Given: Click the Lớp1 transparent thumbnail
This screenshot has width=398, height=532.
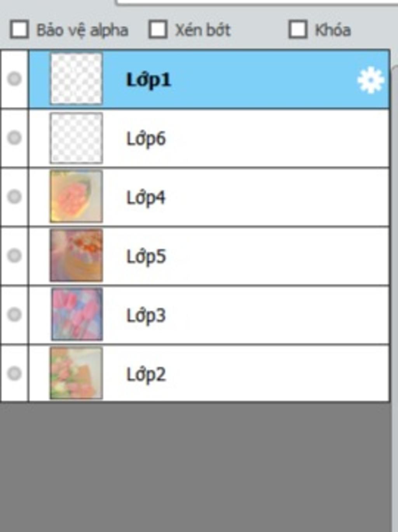Looking at the screenshot, I should click(76, 79).
